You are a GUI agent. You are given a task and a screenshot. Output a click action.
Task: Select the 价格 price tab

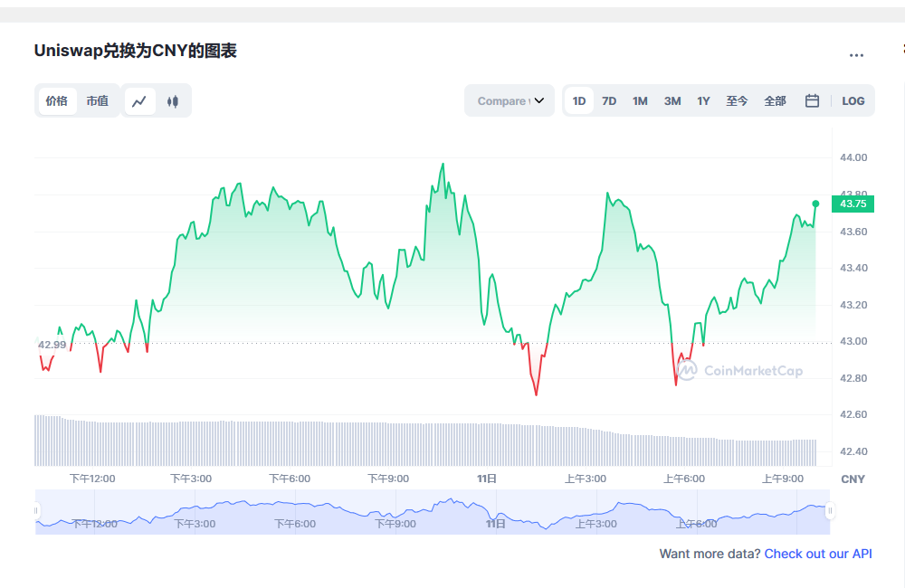coord(56,101)
